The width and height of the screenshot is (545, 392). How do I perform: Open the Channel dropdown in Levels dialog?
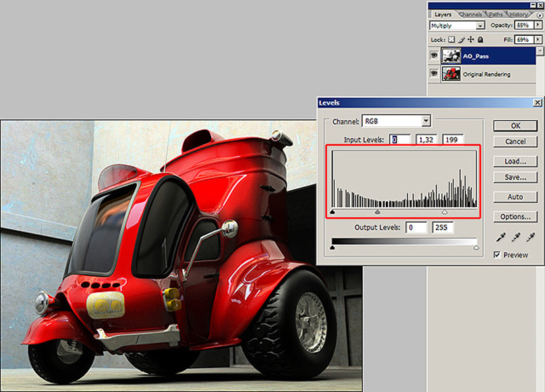click(427, 120)
